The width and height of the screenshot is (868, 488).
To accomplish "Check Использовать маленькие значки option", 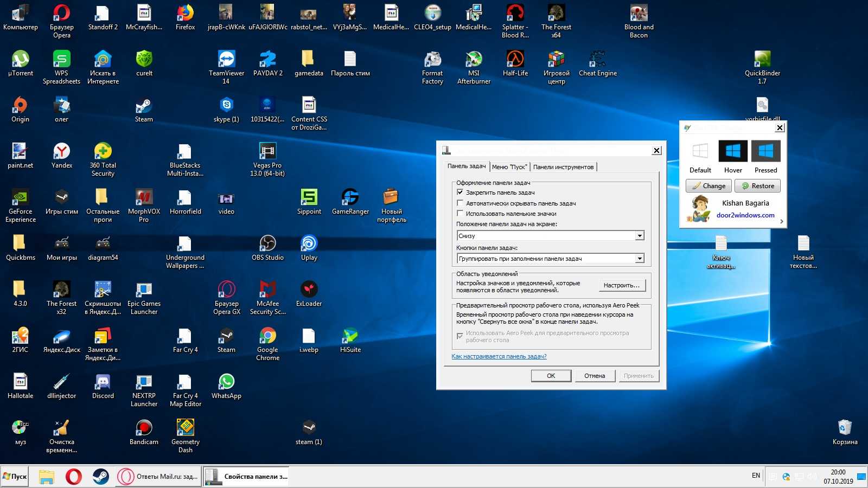I will click(x=460, y=214).
